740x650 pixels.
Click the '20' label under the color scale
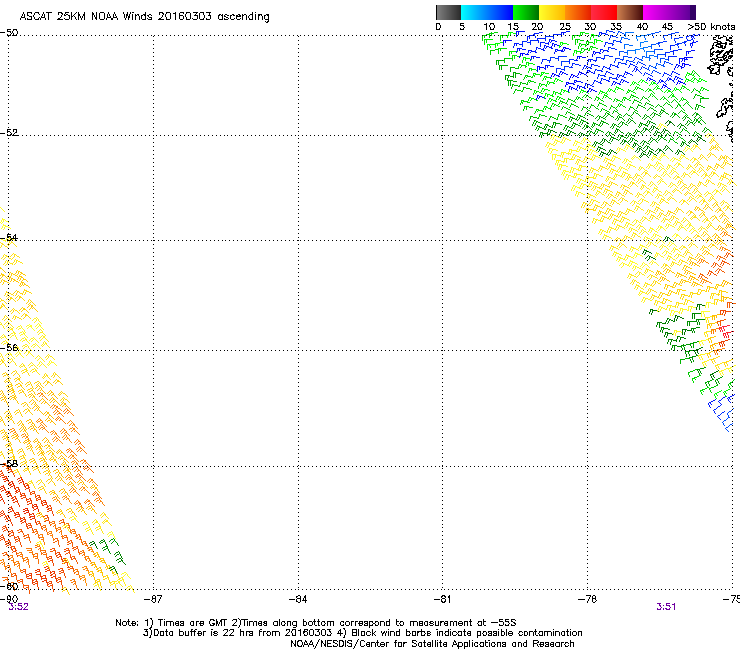[537, 26]
